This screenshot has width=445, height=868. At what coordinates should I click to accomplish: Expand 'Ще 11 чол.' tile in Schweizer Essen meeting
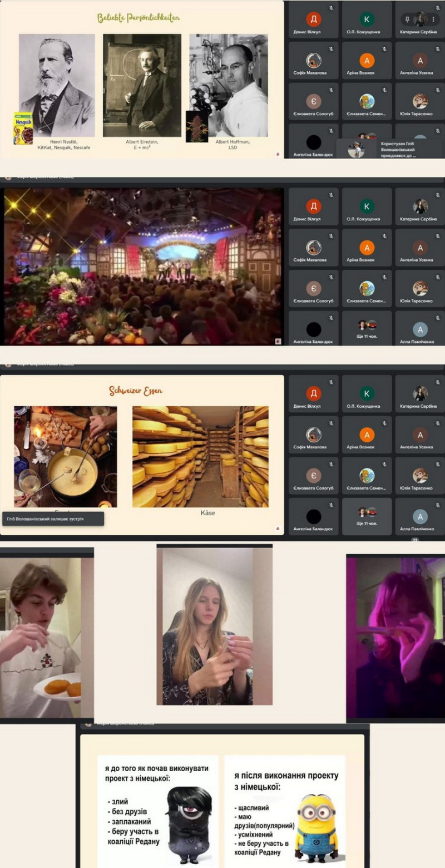pyautogui.click(x=367, y=515)
